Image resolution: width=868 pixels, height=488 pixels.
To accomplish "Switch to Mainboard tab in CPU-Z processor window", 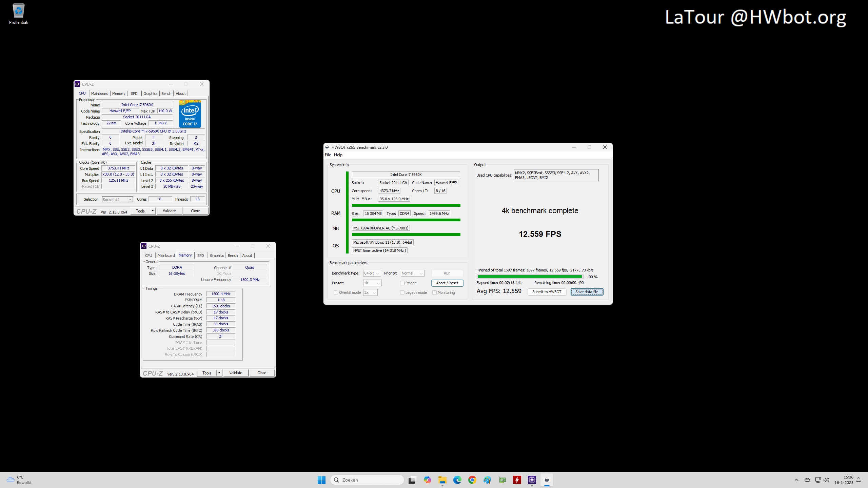I will [x=100, y=94].
